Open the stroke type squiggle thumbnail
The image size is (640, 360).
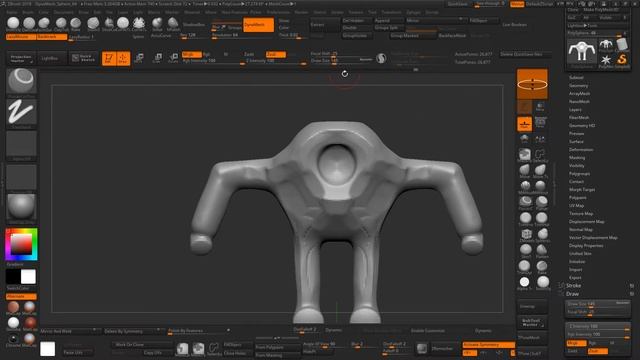[x=21, y=113]
